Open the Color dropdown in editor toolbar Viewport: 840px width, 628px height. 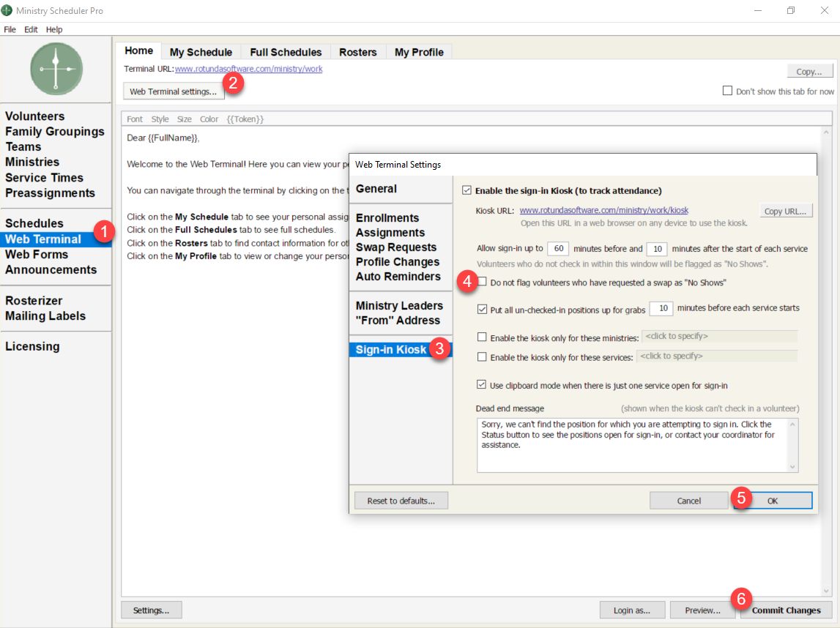coord(209,119)
